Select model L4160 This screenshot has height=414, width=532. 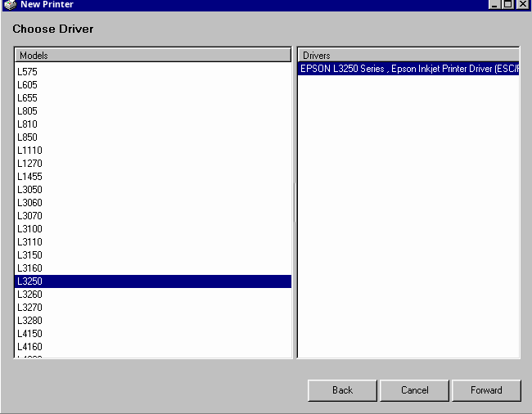tap(153, 347)
